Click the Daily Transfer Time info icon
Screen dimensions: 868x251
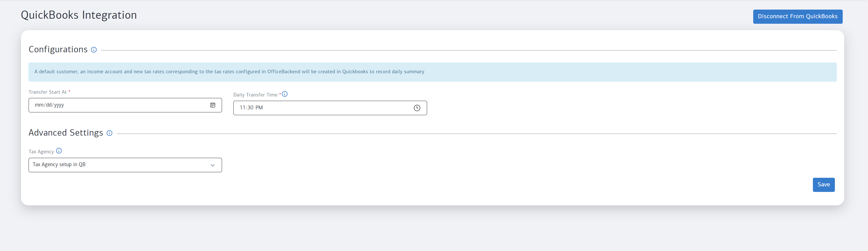pyautogui.click(x=285, y=94)
